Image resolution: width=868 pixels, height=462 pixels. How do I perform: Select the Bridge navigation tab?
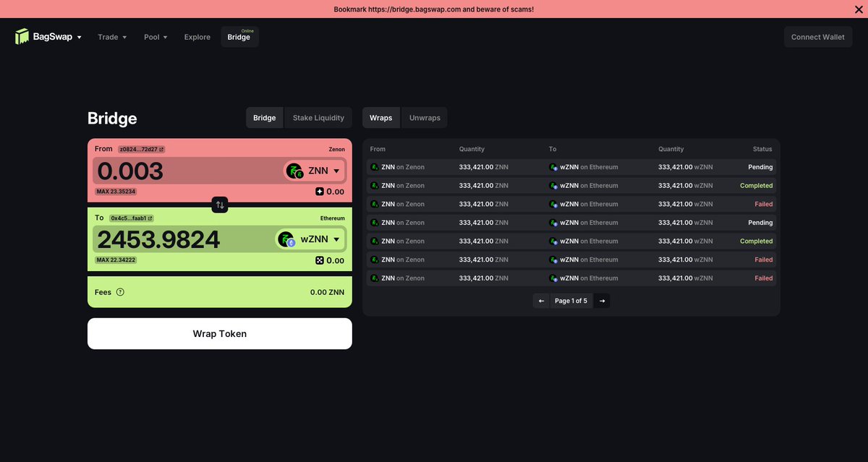239,37
